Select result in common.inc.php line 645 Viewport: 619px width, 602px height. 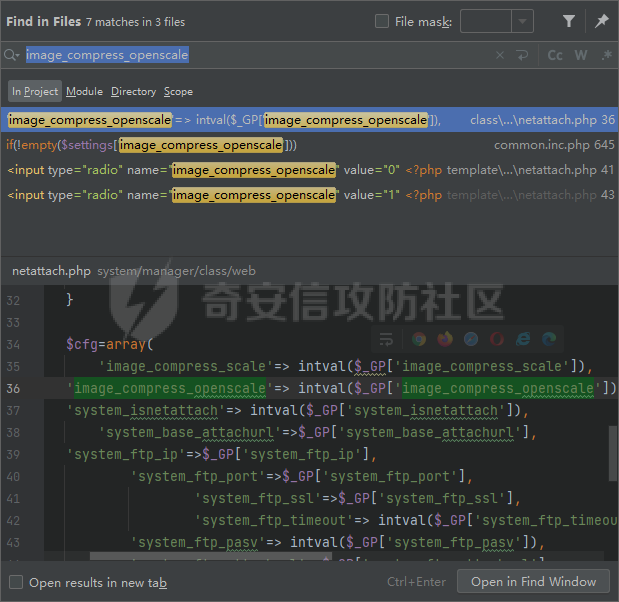click(x=310, y=145)
